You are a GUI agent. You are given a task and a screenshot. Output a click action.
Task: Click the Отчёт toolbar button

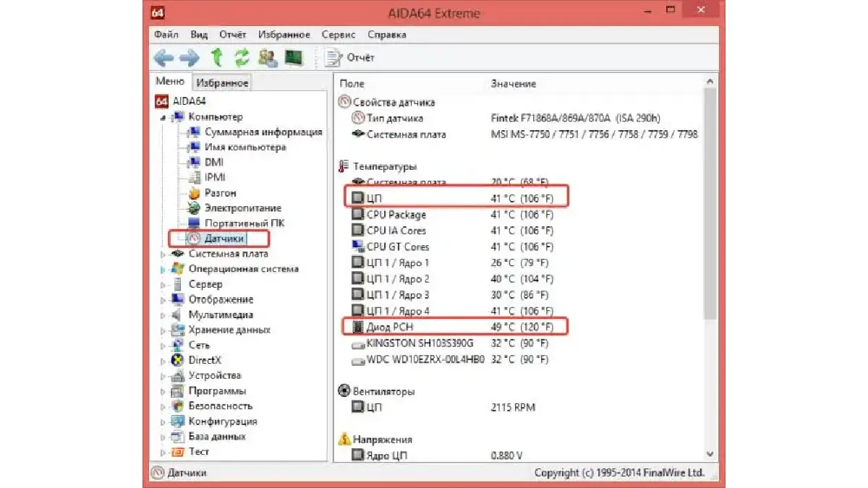point(351,57)
